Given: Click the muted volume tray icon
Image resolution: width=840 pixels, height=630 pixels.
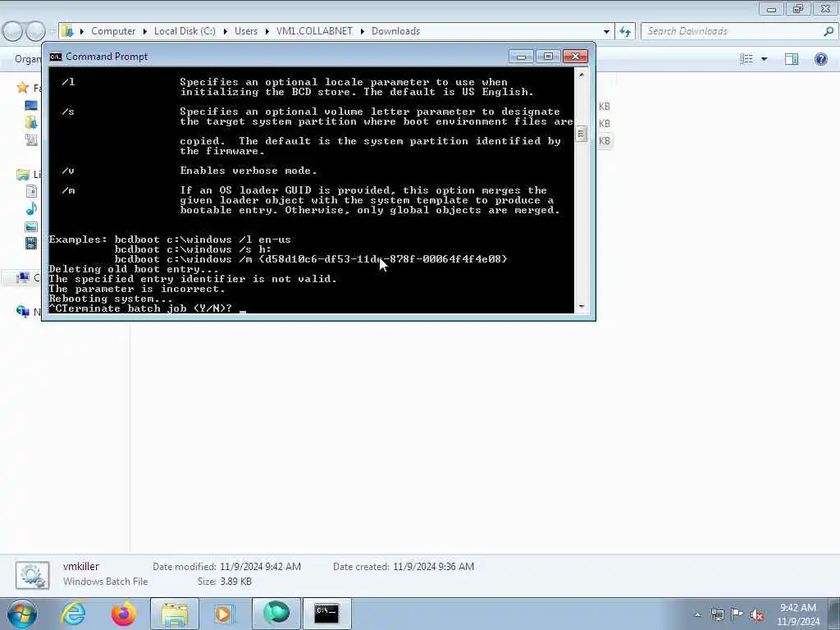Looking at the screenshot, I should (x=757, y=614).
